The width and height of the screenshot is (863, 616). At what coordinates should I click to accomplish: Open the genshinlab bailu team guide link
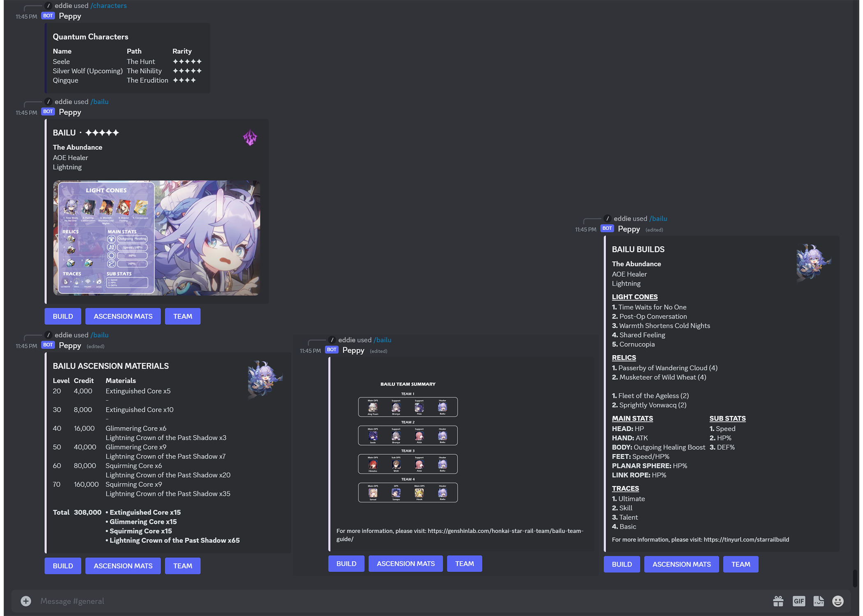point(505,531)
